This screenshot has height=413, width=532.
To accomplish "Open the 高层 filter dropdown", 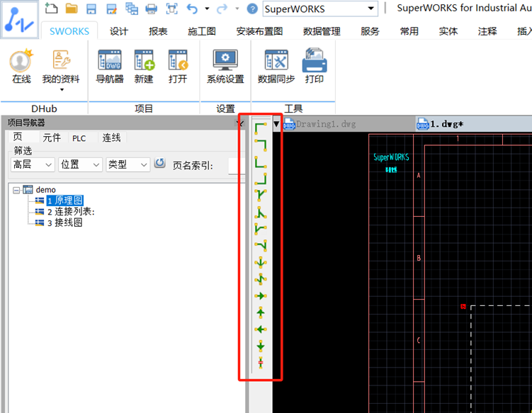I will click(x=33, y=164).
